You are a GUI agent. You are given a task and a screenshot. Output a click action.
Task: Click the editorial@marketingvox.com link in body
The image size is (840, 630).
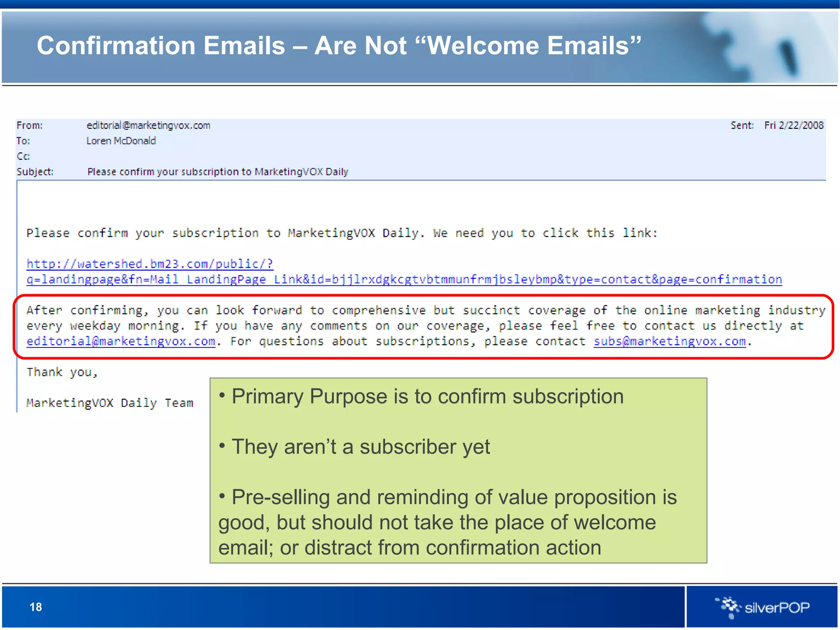pyautogui.click(x=121, y=341)
